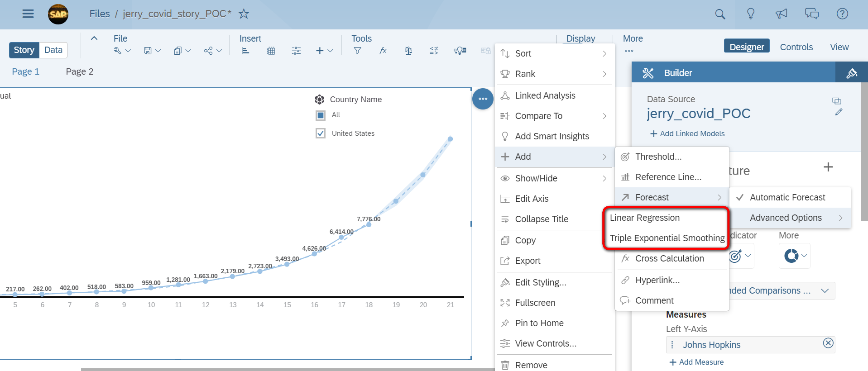Uncheck the United States checkbox
Viewport: 868px width, 371px height.
pos(321,133)
